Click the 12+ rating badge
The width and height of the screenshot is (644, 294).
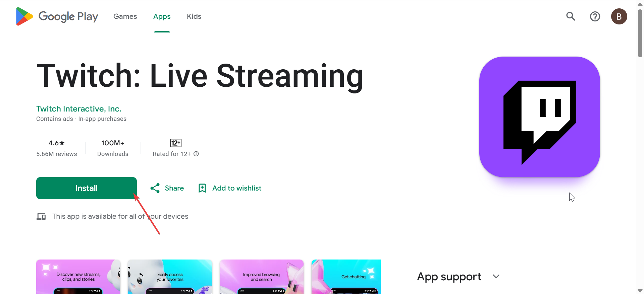tap(176, 143)
